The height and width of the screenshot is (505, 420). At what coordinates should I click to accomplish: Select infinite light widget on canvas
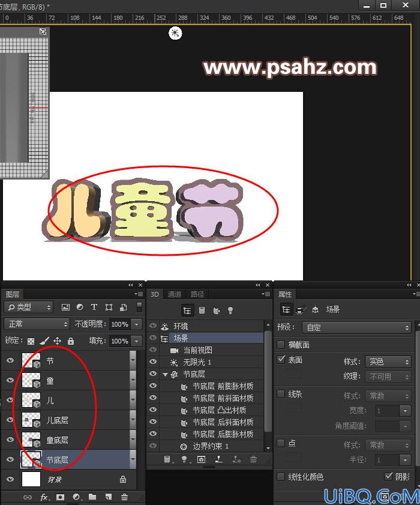tap(175, 33)
